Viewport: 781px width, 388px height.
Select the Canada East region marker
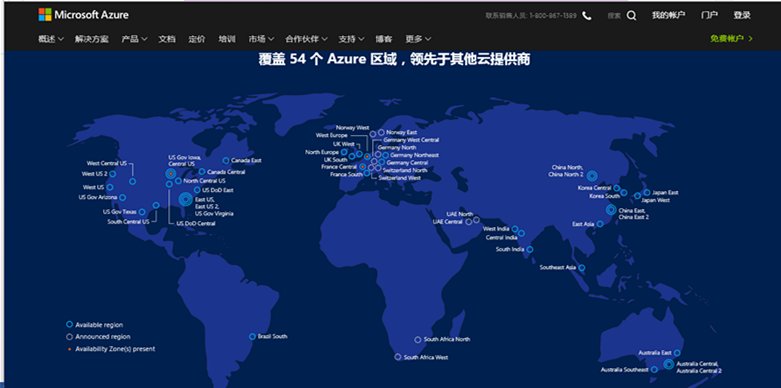(x=226, y=160)
